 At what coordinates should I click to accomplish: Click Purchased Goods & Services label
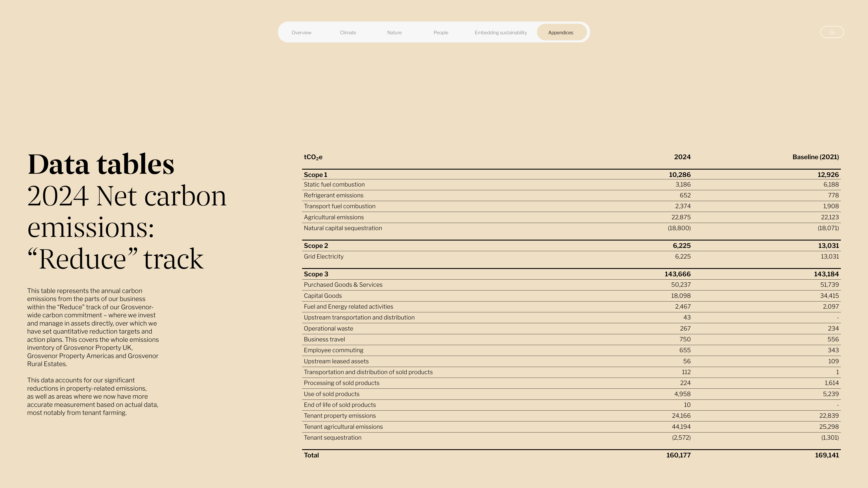pyautogui.click(x=343, y=285)
